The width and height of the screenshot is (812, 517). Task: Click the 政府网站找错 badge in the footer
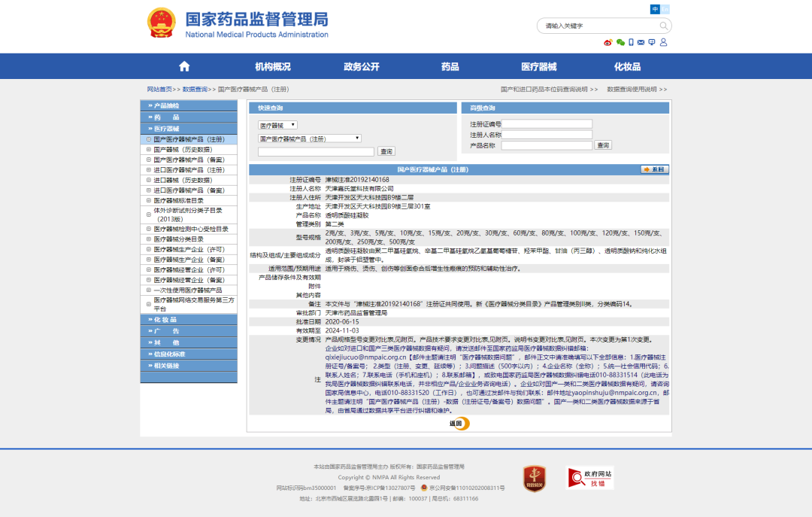(590, 478)
